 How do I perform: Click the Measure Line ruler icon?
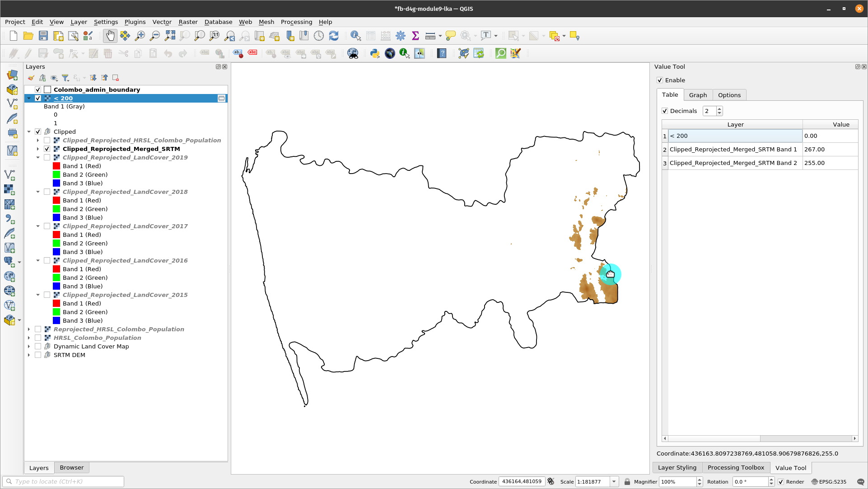click(x=430, y=36)
